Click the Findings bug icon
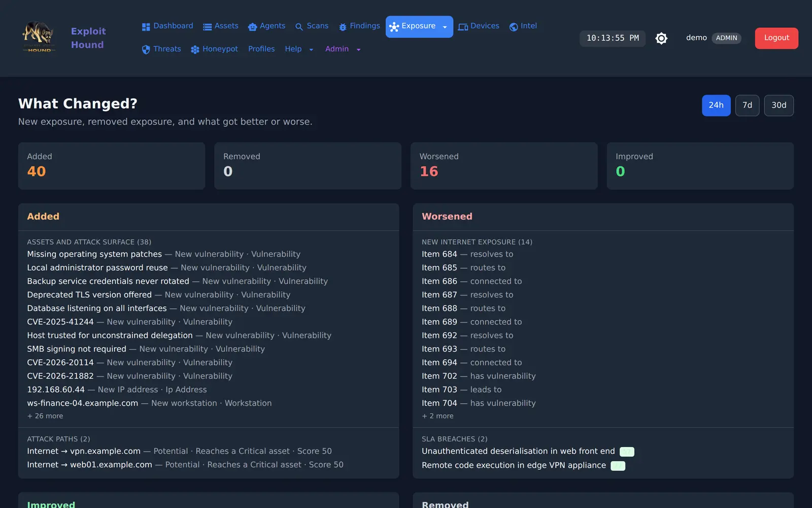Image resolution: width=812 pixels, height=508 pixels. point(343,27)
